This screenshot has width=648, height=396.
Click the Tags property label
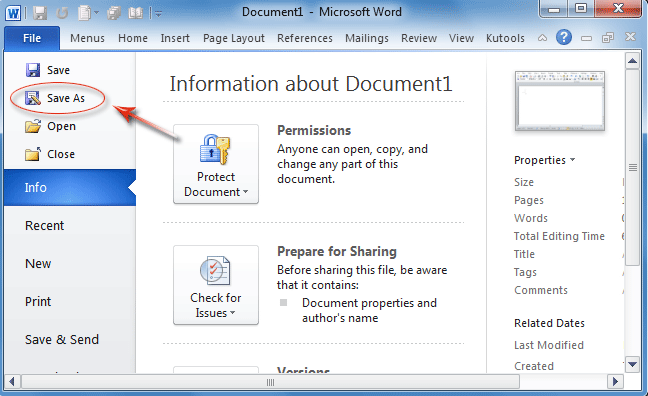pyautogui.click(x=525, y=272)
